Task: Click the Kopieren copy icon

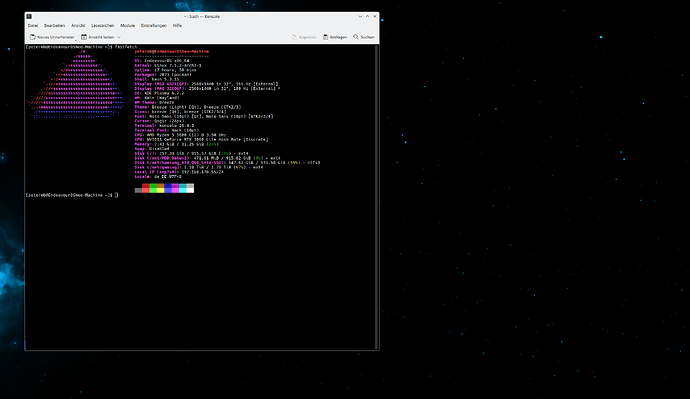Action: pos(294,37)
